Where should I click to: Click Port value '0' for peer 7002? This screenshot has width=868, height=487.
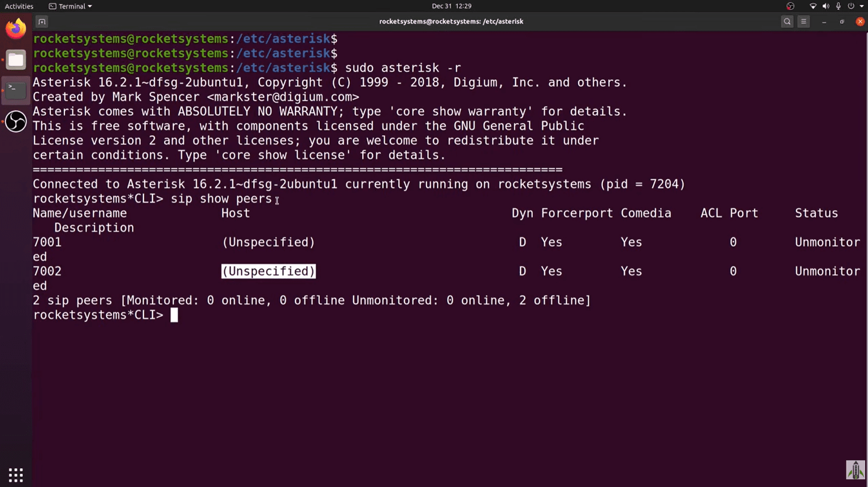(x=733, y=271)
